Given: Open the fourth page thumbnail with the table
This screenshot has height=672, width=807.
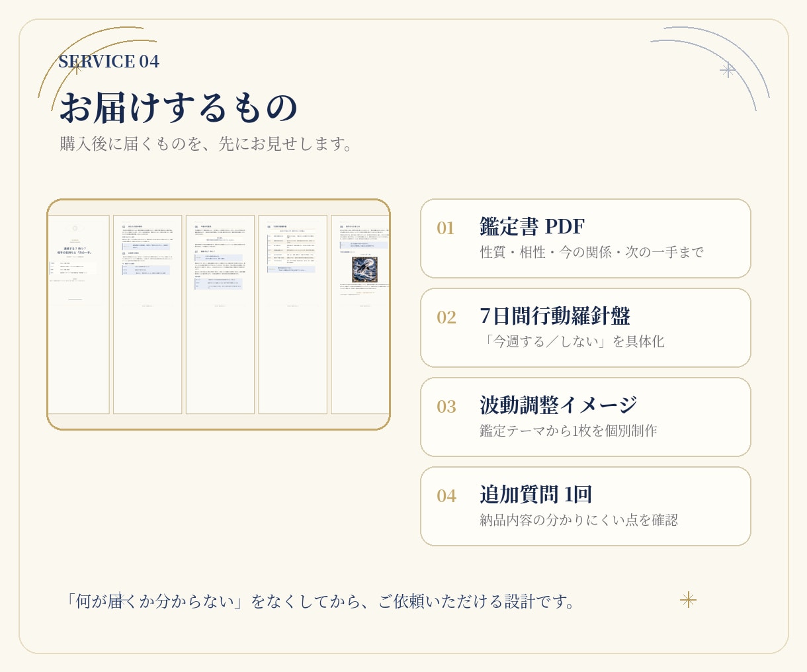Looking at the screenshot, I should coord(293,314).
